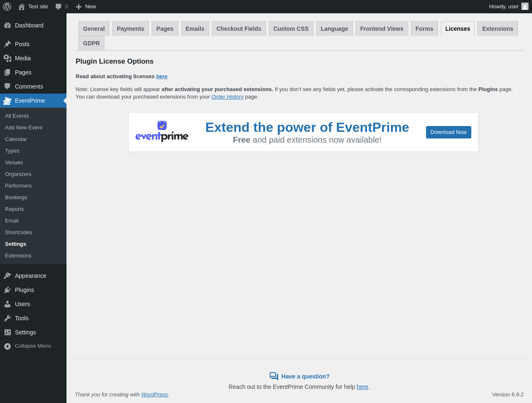The height and width of the screenshot is (403, 532).
Task: Click the Extend the power of EventPrime heading
Action: [x=307, y=127]
